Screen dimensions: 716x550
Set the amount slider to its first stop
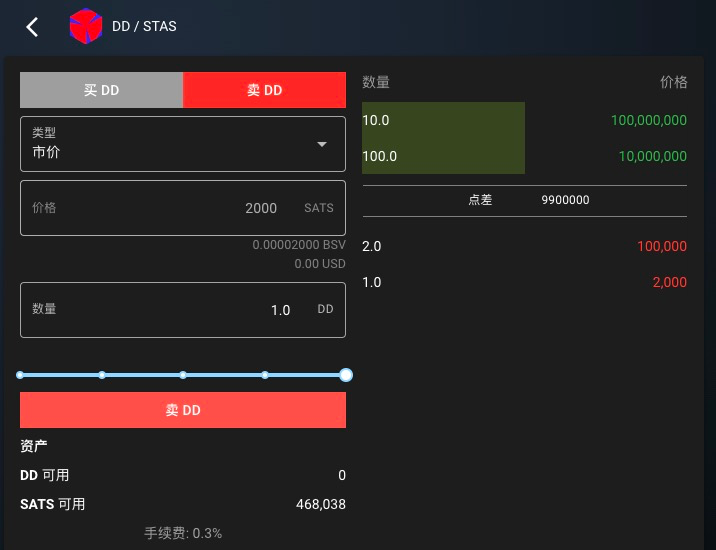(21, 375)
